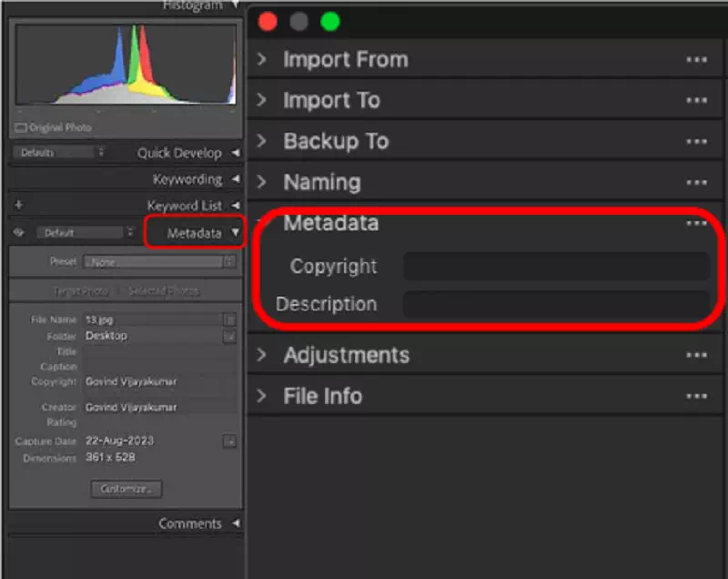Viewport: 728px width, 579px height.
Task: Maximize the import window with green button
Action: pyautogui.click(x=330, y=22)
